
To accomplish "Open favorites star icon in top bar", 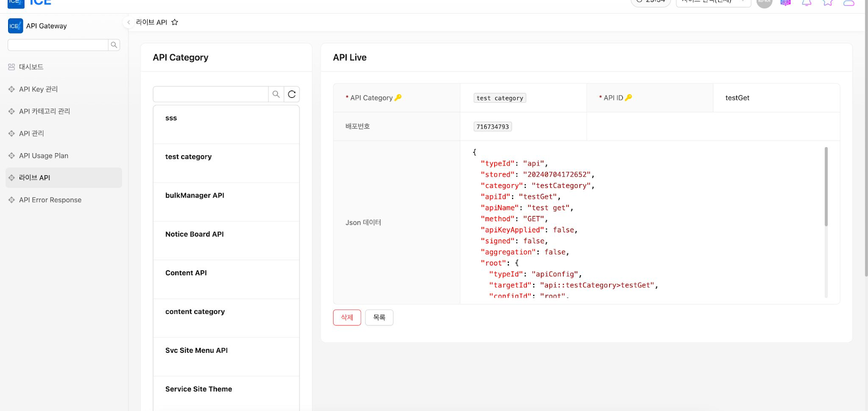I will (828, 3).
